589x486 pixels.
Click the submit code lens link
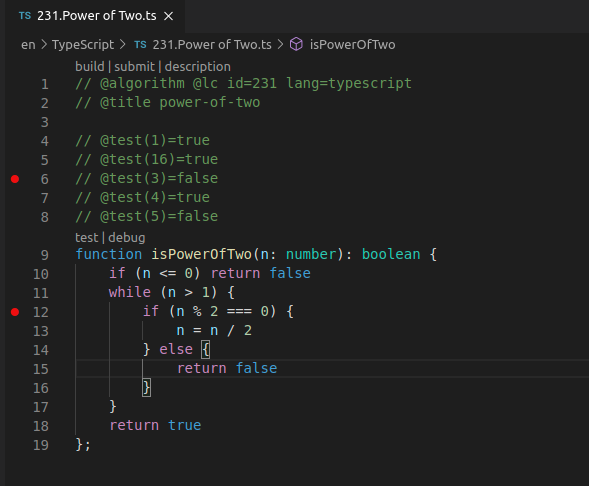pos(134,66)
